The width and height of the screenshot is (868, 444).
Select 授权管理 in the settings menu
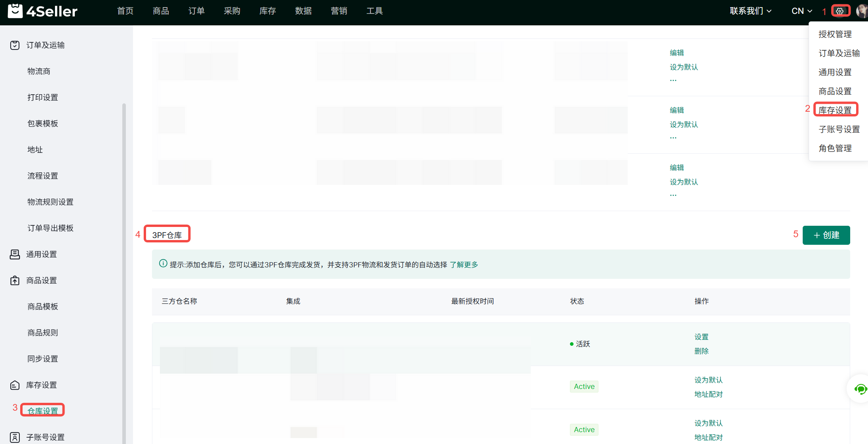(x=835, y=34)
